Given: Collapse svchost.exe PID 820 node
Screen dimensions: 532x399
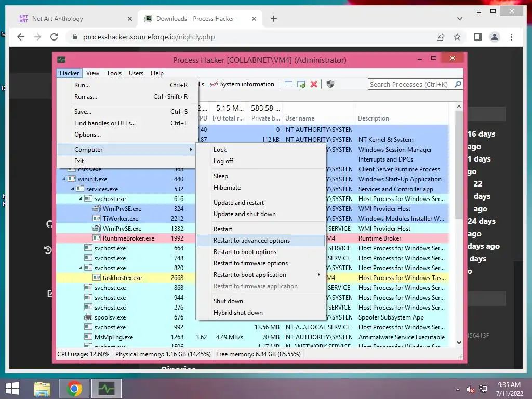Looking at the screenshot, I should (81, 268).
